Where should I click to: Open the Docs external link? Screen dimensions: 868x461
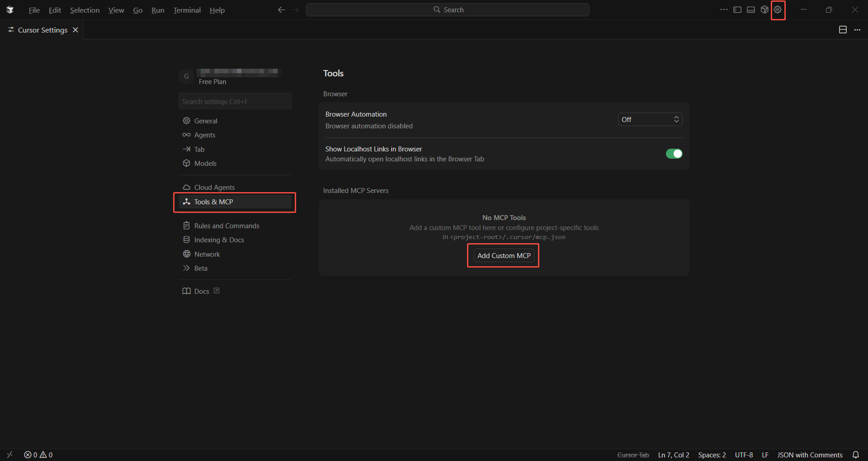201,291
